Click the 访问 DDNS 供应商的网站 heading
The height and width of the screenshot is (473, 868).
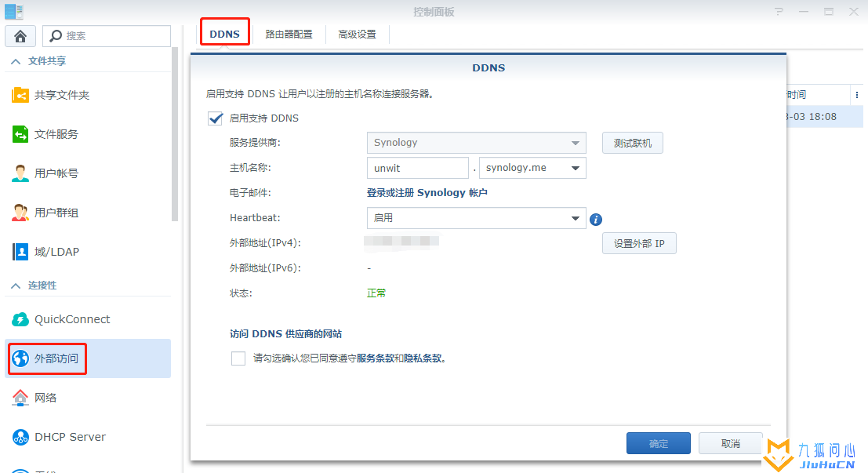[x=285, y=334]
